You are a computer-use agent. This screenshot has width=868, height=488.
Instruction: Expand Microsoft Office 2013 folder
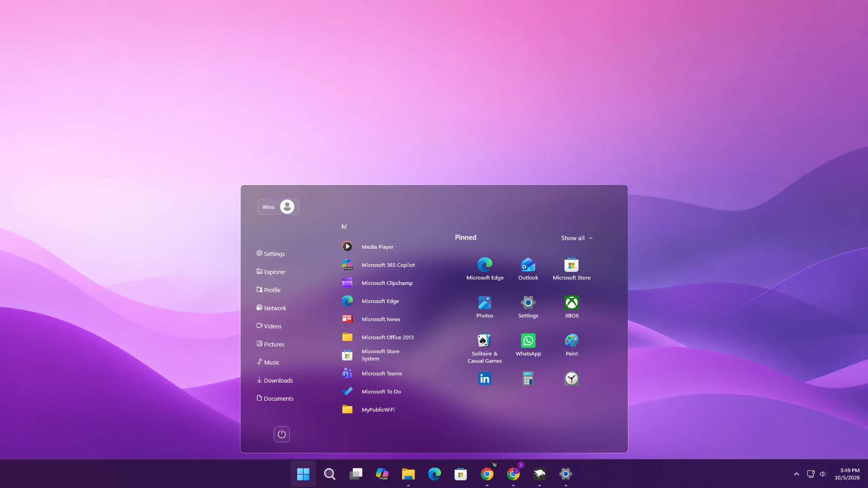pos(379,337)
